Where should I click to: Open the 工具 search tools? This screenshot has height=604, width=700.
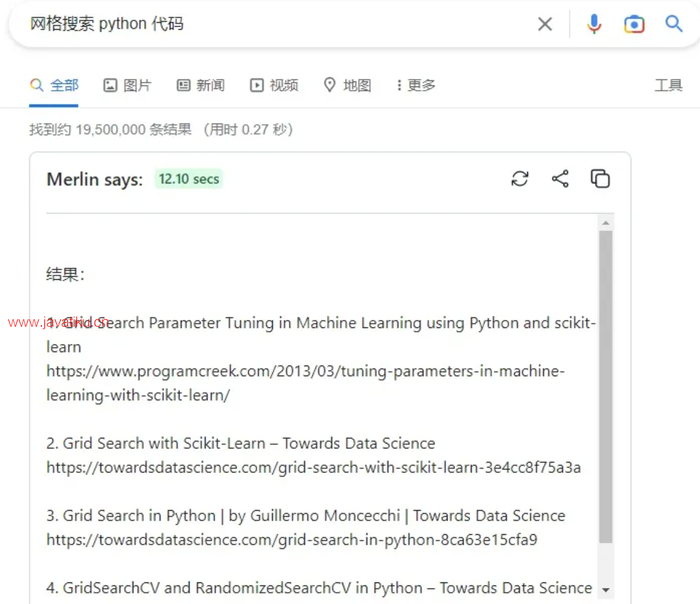pyautogui.click(x=669, y=85)
